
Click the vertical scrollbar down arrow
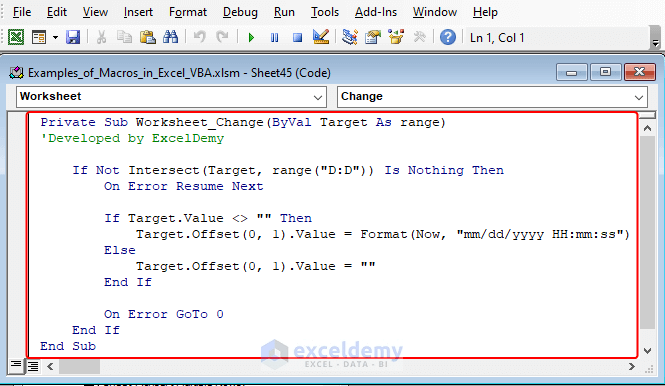[x=648, y=351]
